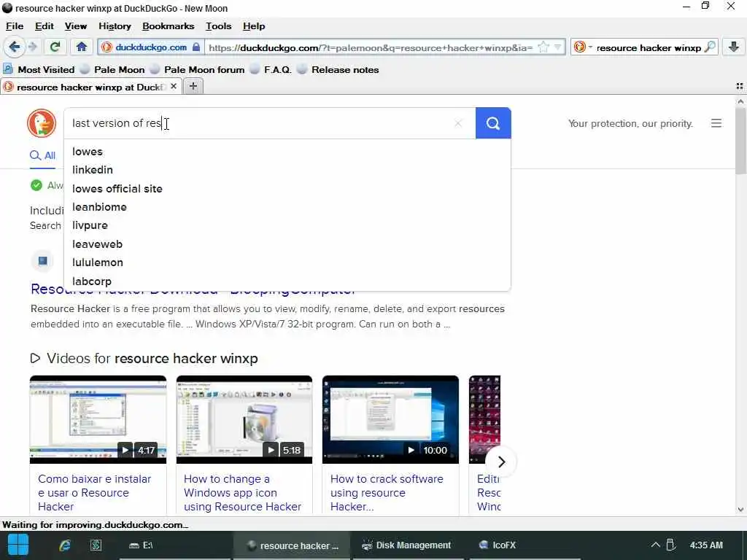Open the URL history dropdown arrow
747x560 pixels.
pyautogui.click(x=557, y=47)
